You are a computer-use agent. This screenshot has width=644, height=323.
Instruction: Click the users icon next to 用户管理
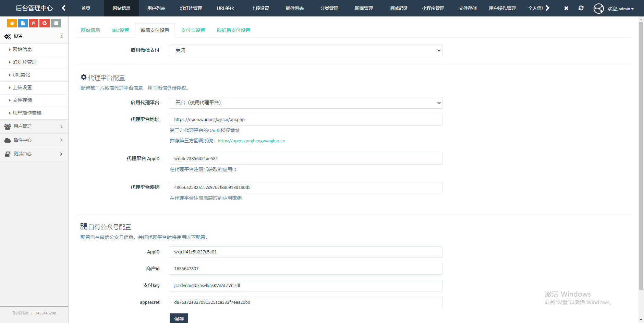click(8, 127)
